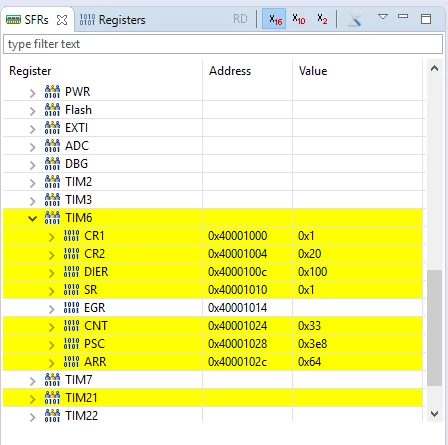Expand the SR register bitfields
This screenshot has height=445, width=448.
tap(51, 291)
